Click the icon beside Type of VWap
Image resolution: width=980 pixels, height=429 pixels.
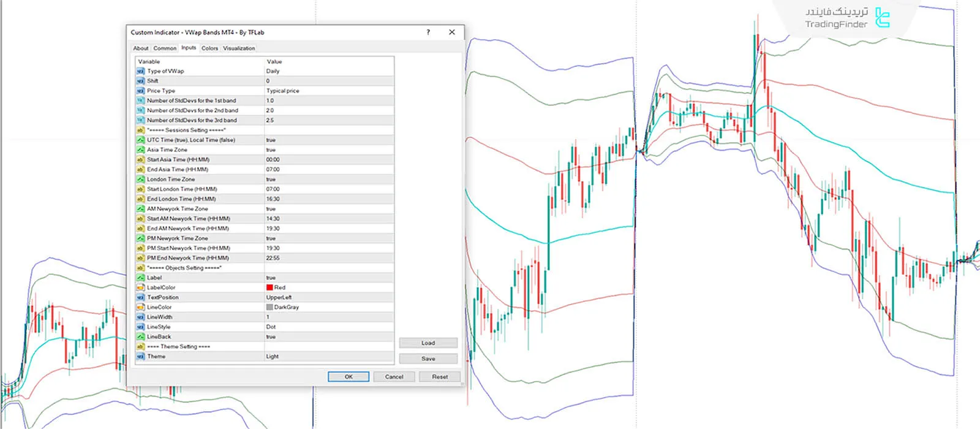tap(140, 71)
